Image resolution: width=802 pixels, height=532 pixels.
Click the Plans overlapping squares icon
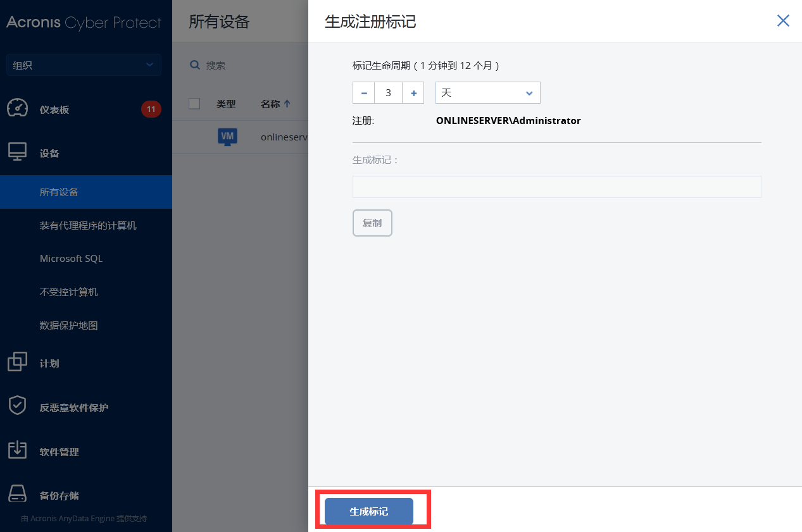click(17, 362)
